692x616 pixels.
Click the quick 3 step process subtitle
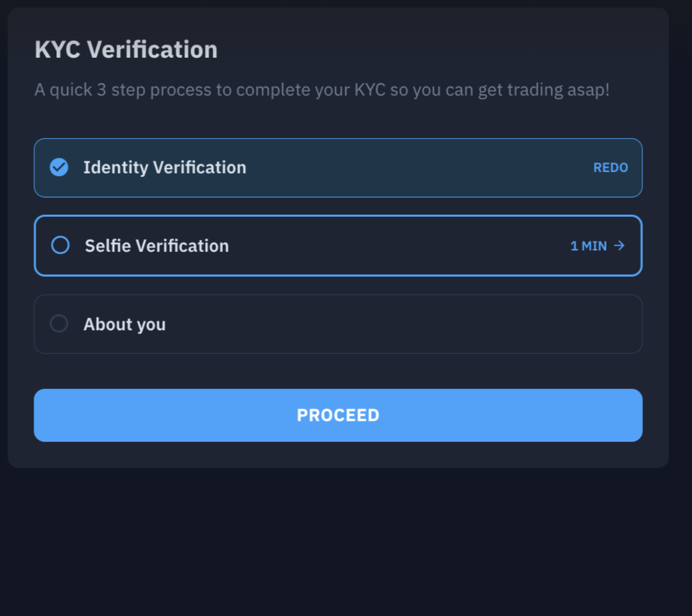click(x=322, y=90)
